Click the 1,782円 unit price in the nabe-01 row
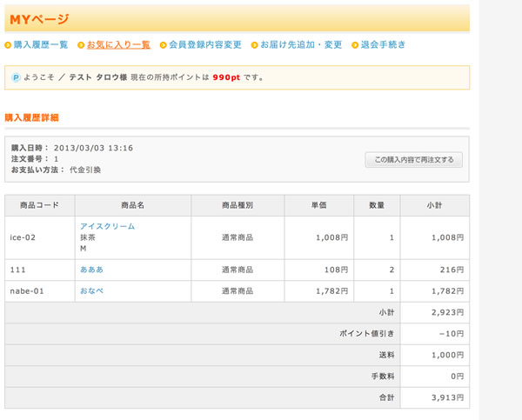Image resolution: width=522 pixels, height=420 pixels. tap(332, 291)
